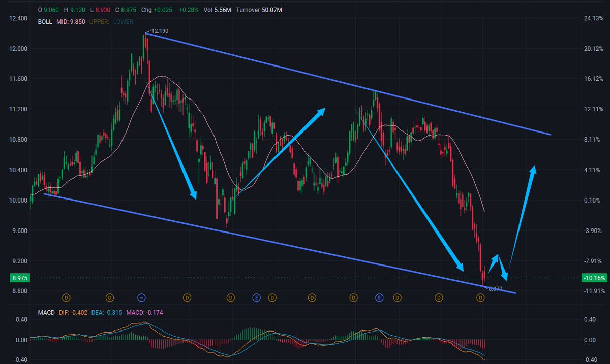Select the BOLL indicator label
The width and height of the screenshot is (610, 364).
45,22
